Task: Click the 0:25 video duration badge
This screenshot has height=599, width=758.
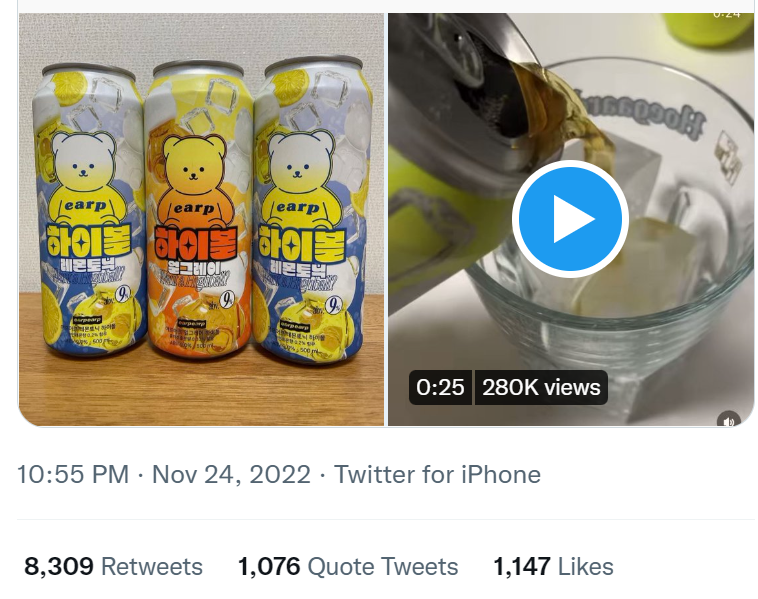Action: tap(440, 387)
